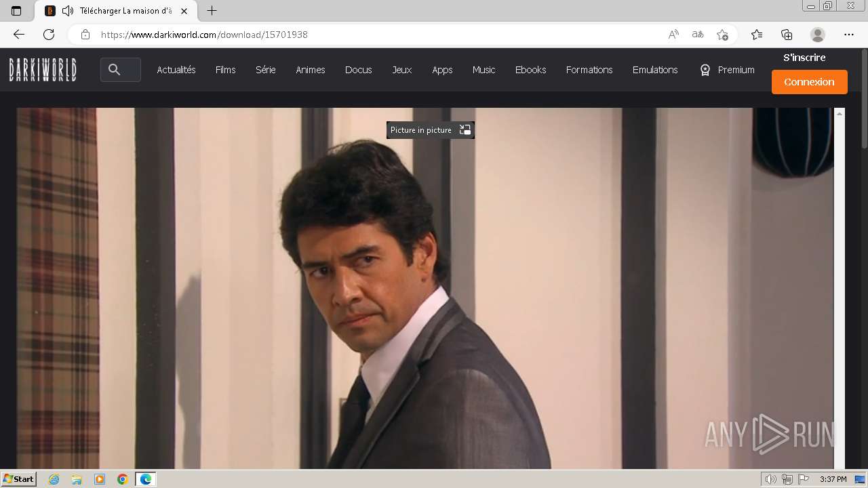
Task: Click the video frame to play or pause
Action: [425, 288]
